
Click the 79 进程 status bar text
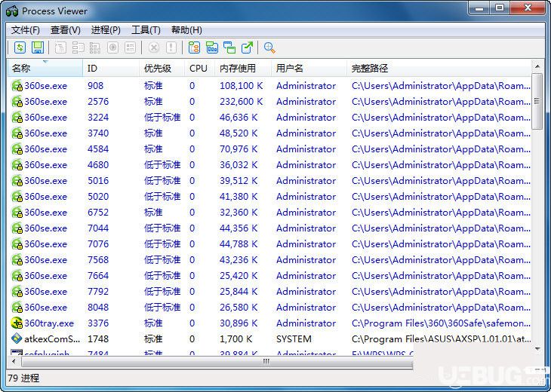click(23, 378)
